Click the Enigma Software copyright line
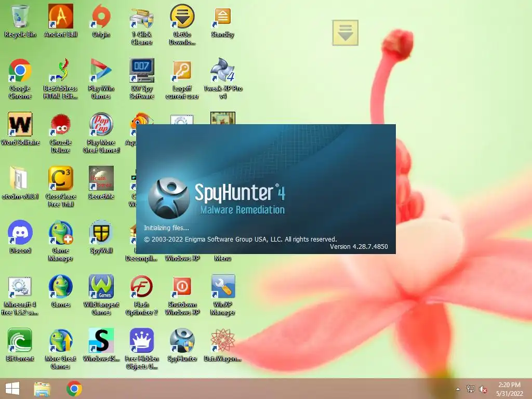Image resolution: width=532 pixels, height=399 pixels. pyautogui.click(x=240, y=239)
